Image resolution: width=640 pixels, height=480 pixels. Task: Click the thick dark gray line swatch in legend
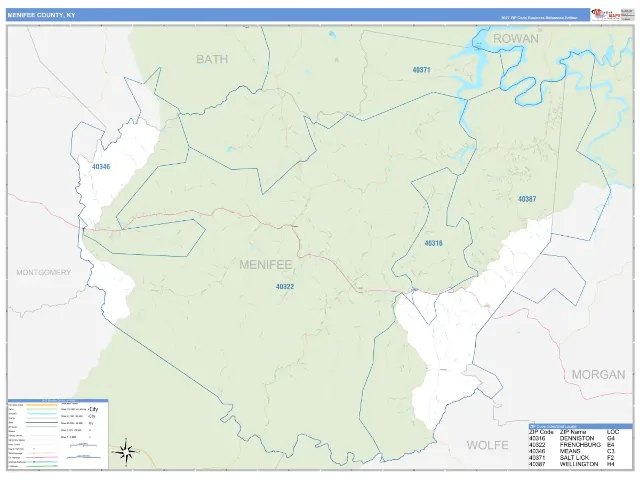click(42, 422)
